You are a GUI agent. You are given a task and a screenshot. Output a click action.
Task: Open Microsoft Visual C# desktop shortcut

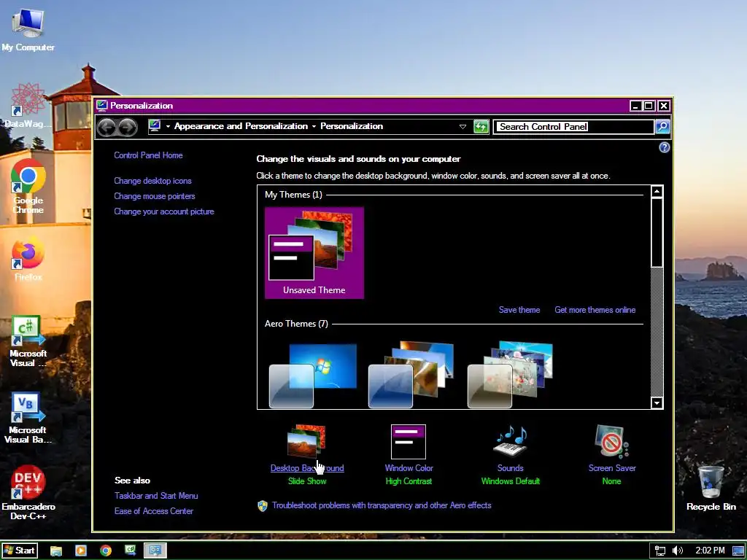(x=28, y=341)
